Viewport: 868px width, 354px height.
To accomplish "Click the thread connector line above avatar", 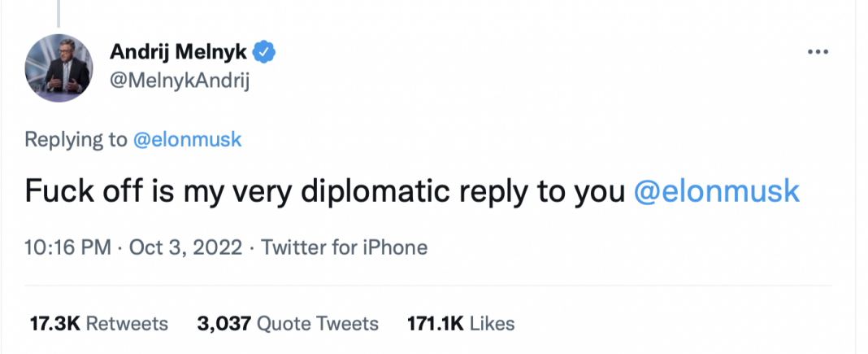I will pyautogui.click(x=58, y=10).
